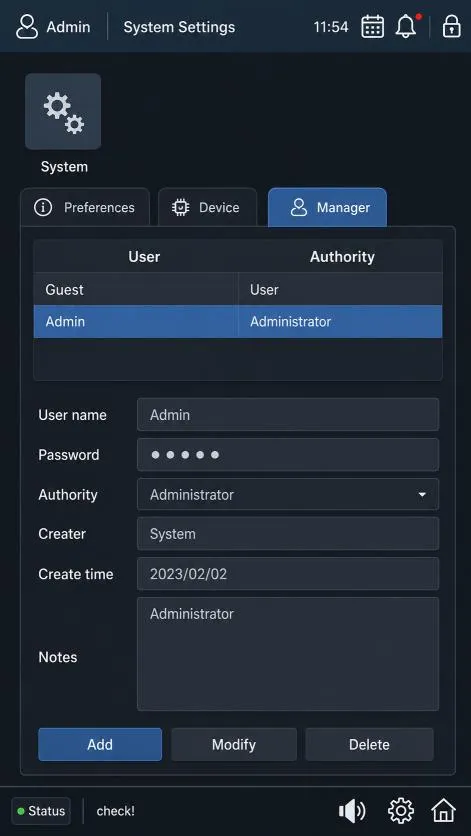Focus the User name input field
The width and height of the screenshot is (471, 836).
point(288,414)
